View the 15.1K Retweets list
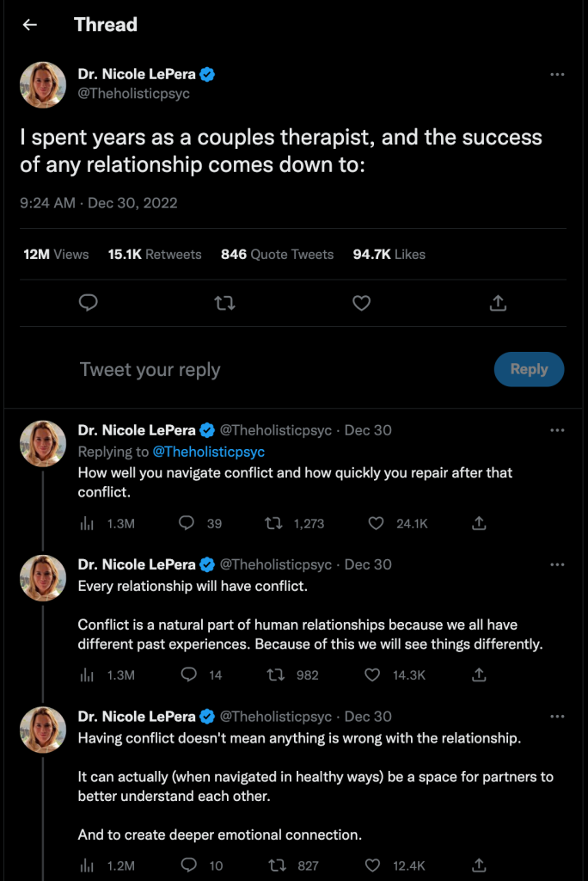Viewport: 588px width, 881px height. pyautogui.click(x=155, y=255)
